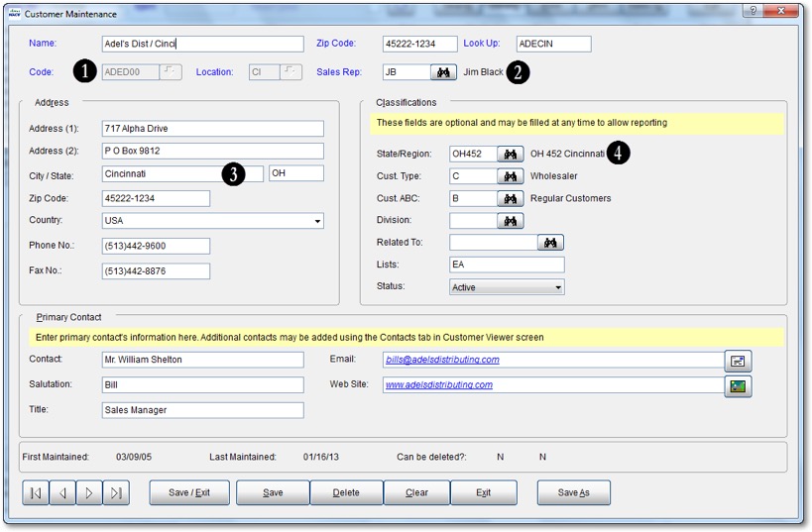Click the Delete button
The image size is (812, 532).
point(346,492)
